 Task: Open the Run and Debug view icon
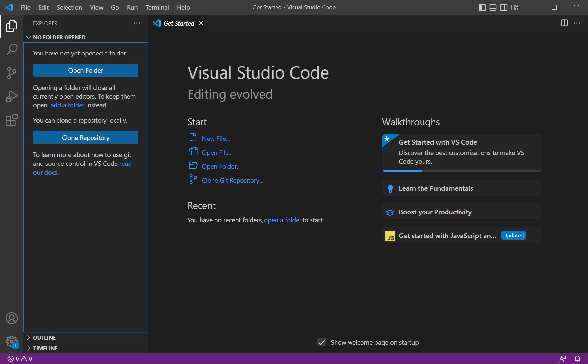pos(12,96)
